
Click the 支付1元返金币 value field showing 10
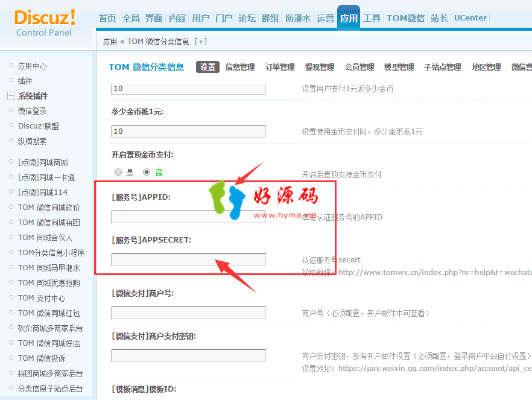click(189, 89)
